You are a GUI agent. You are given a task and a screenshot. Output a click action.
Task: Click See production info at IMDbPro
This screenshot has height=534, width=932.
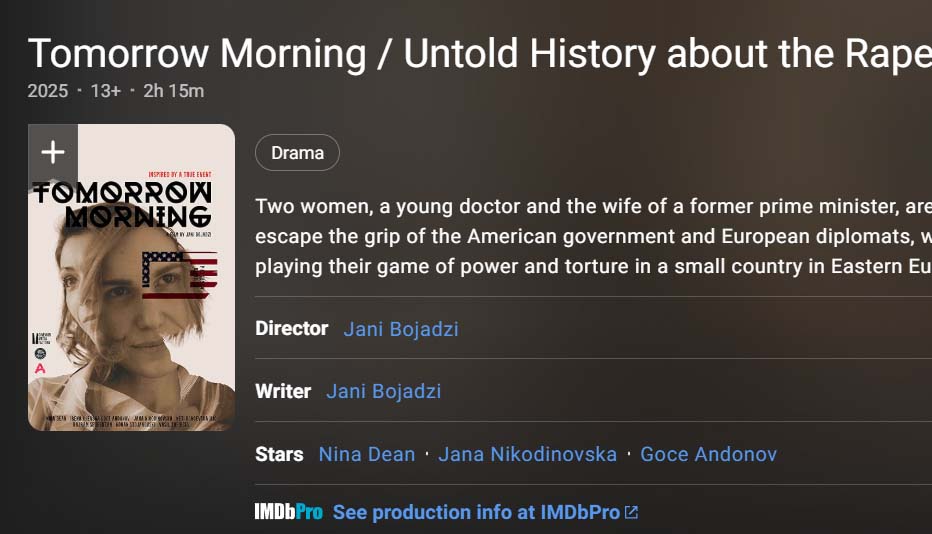tap(476, 512)
